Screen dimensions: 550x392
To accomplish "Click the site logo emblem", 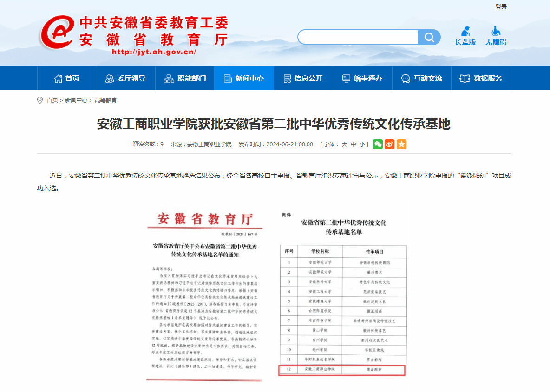I will pyautogui.click(x=58, y=32).
